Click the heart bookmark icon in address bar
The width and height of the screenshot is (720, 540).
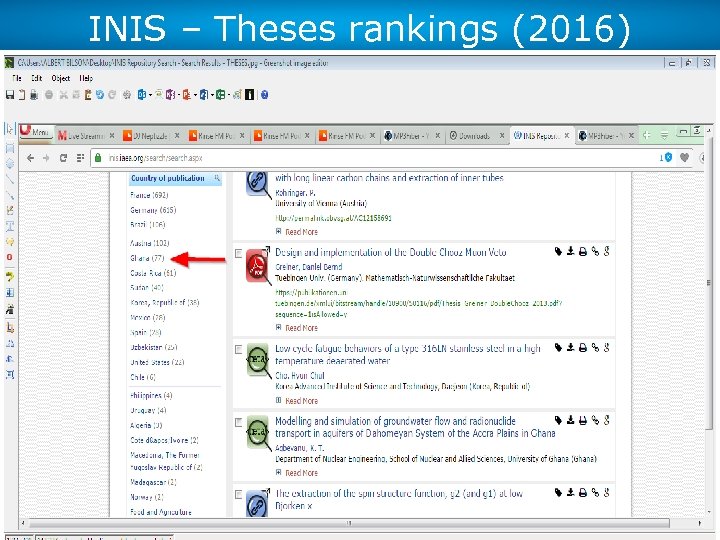point(684,158)
